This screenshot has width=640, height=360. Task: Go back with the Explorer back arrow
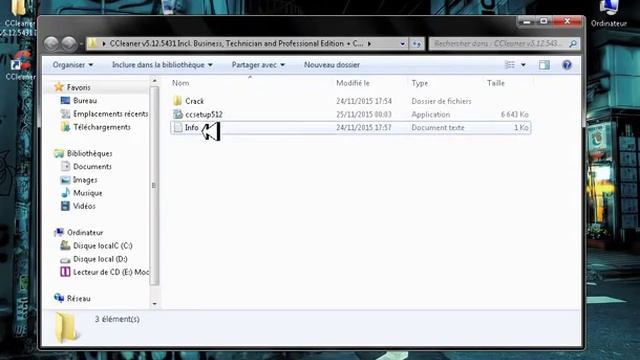(51, 44)
